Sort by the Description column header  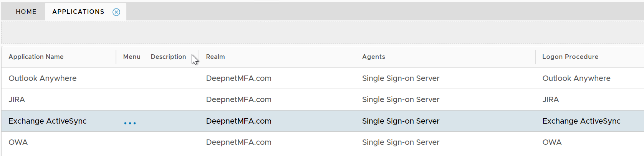point(168,57)
